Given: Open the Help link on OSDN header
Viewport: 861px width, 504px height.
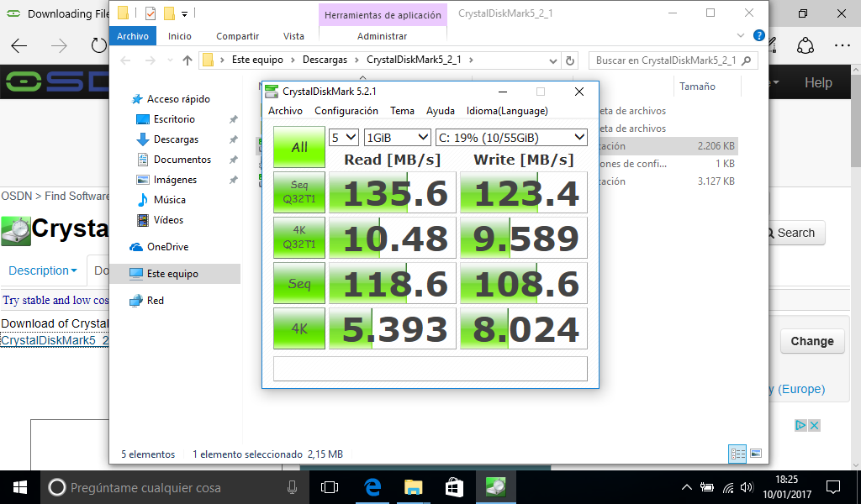Looking at the screenshot, I should pyautogui.click(x=818, y=83).
